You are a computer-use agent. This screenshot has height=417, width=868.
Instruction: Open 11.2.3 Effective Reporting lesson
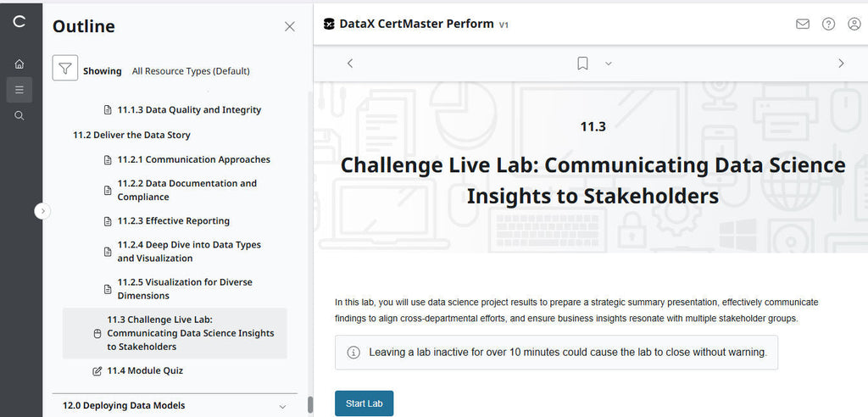click(173, 221)
